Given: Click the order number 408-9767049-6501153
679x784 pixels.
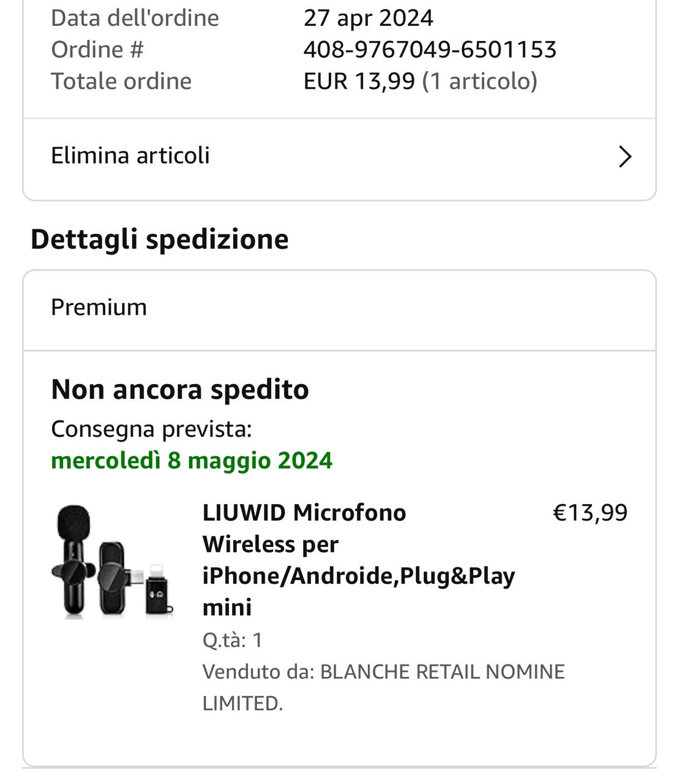Looking at the screenshot, I should pos(430,50).
